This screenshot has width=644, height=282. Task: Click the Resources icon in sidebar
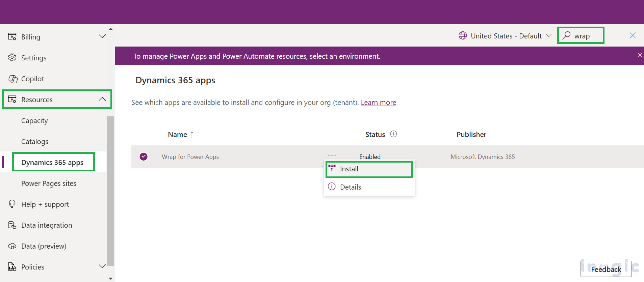[12, 100]
